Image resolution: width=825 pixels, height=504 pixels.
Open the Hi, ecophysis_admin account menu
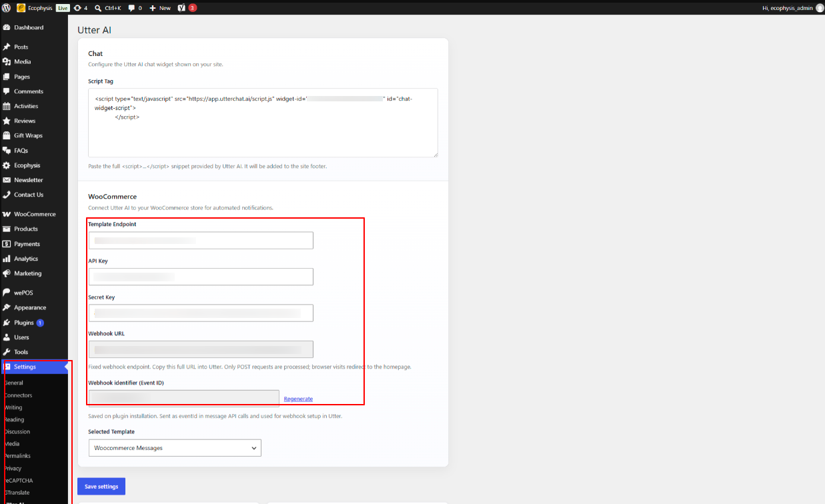tap(788, 8)
